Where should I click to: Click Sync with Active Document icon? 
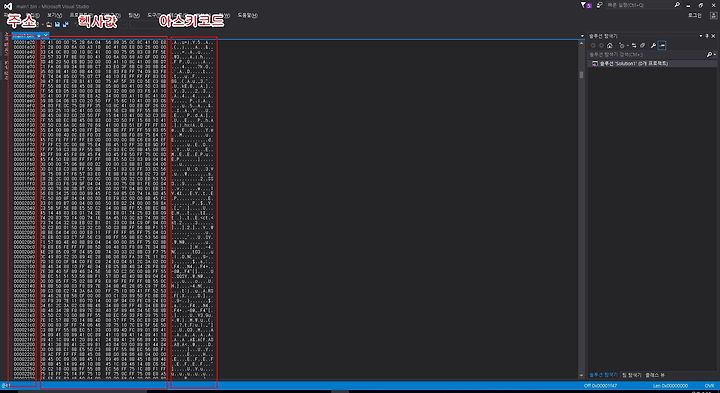pyautogui.click(x=634, y=45)
